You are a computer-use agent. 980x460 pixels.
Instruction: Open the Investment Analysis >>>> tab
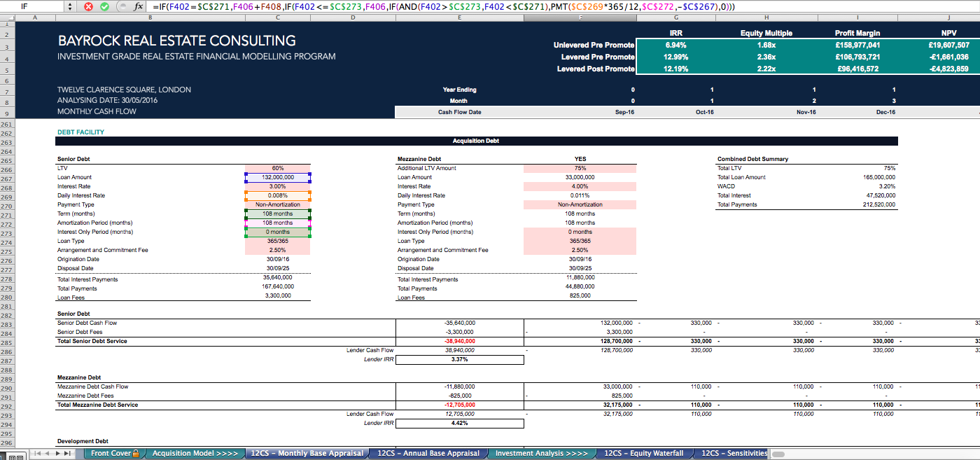[x=541, y=454]
